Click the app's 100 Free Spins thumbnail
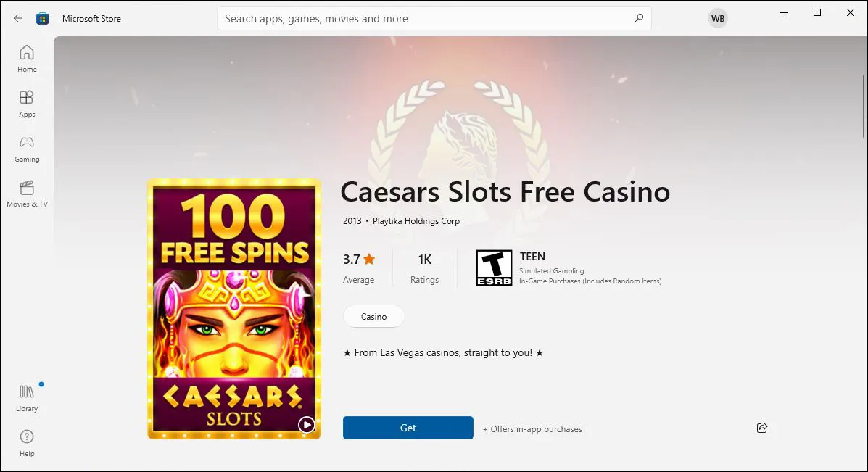The height and width of the screenshot is (472, 868). pos(233,308)
